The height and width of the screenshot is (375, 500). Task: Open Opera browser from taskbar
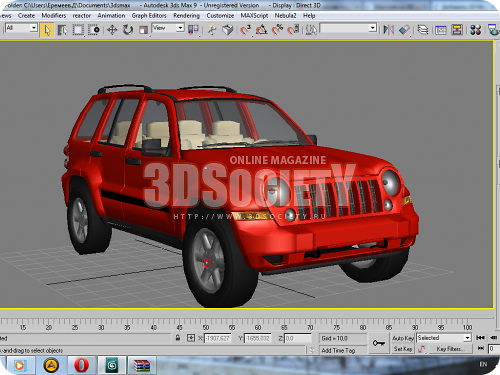[x=81, y=366]
